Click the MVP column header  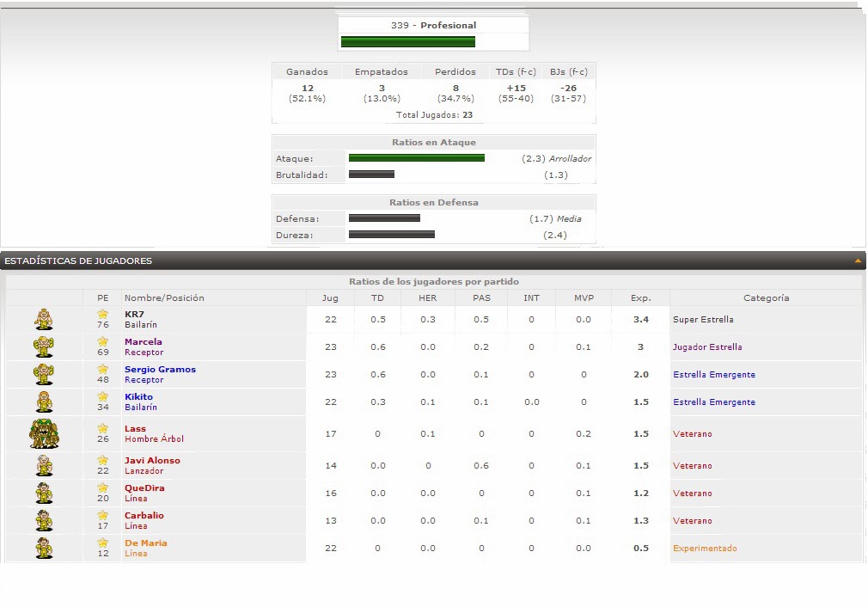[x=584, y=298]
